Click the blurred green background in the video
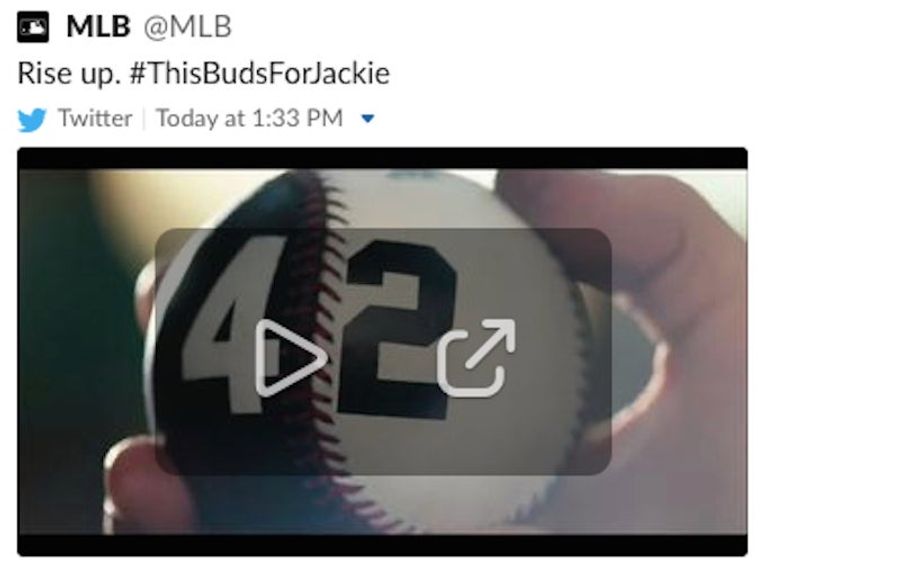900x575 pixels. tap(63, 344)
